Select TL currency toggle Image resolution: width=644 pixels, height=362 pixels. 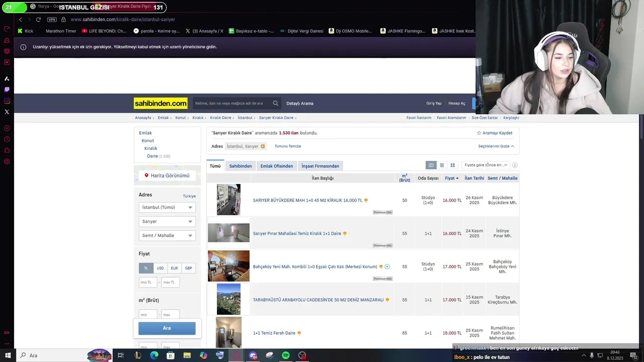146,268
